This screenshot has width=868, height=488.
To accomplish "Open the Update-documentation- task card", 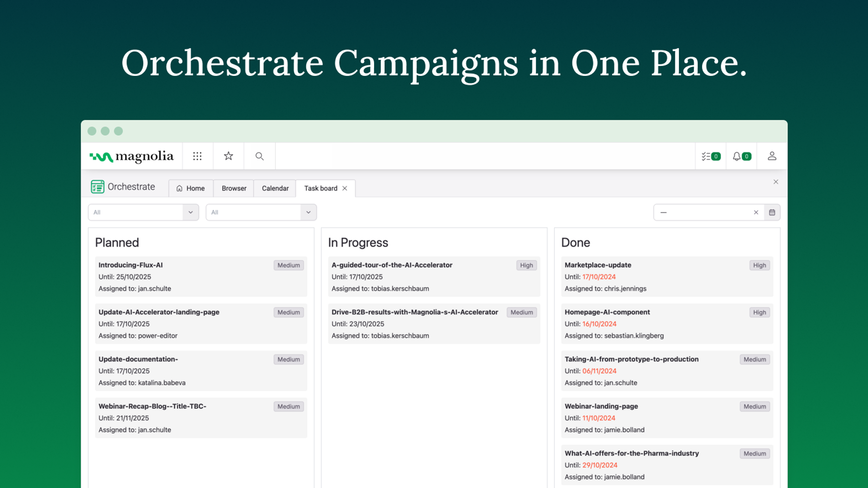I will click(201, 371).
